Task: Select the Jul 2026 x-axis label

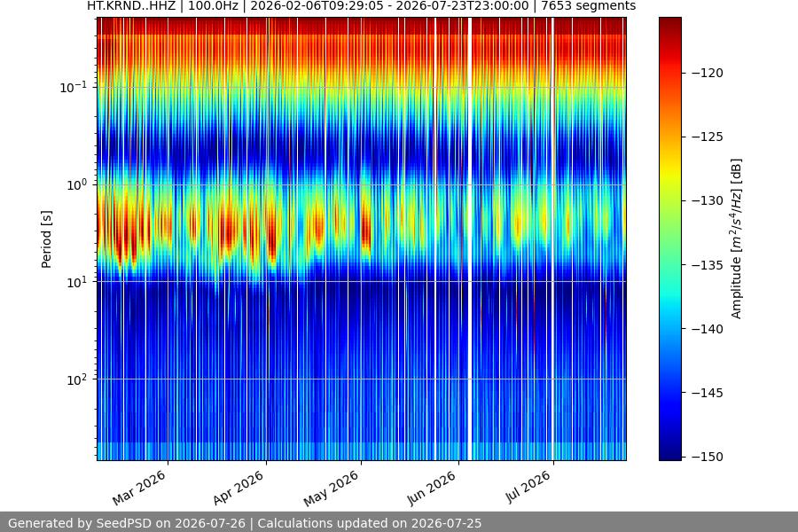Action: tap(528, 487)
